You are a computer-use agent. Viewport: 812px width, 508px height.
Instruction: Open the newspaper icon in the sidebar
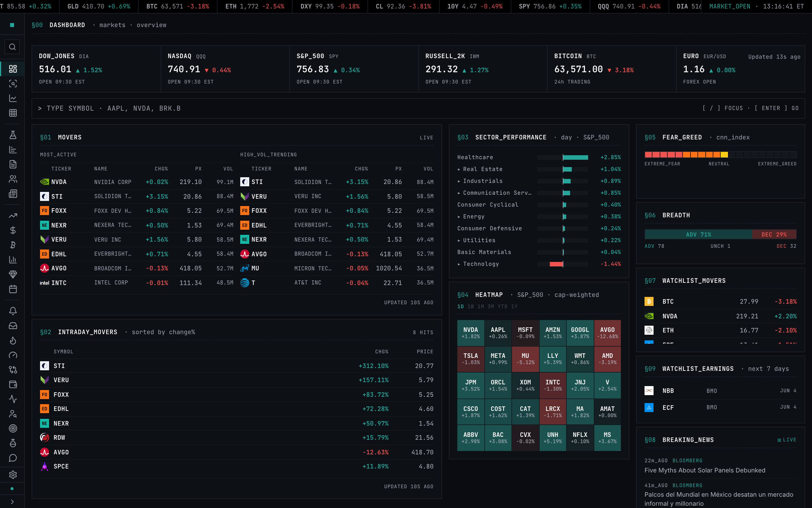coord(13,194)
